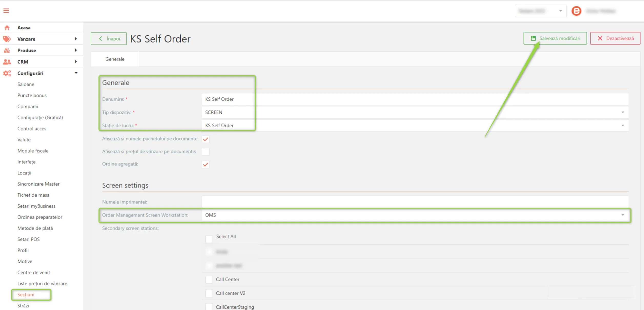Screen dimensions: 644x310
Task: Open Setari myBusiness in sidebar
Action: coord(36,206)
